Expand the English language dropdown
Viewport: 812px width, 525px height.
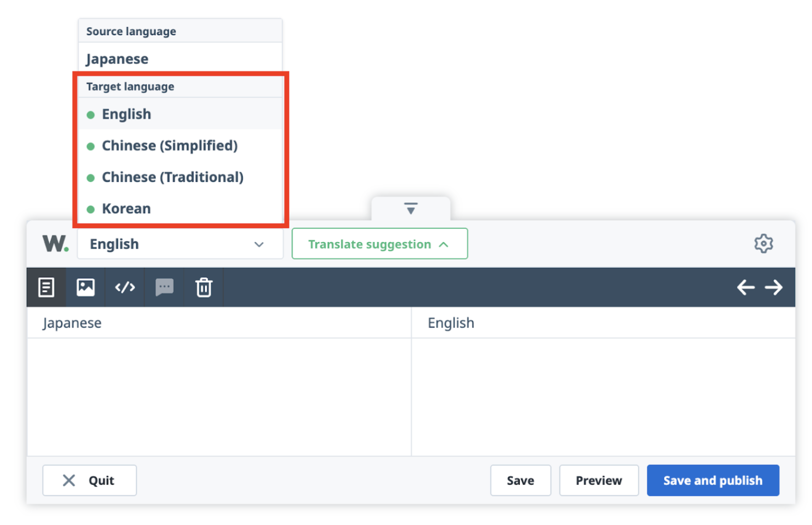coord(180,244)
